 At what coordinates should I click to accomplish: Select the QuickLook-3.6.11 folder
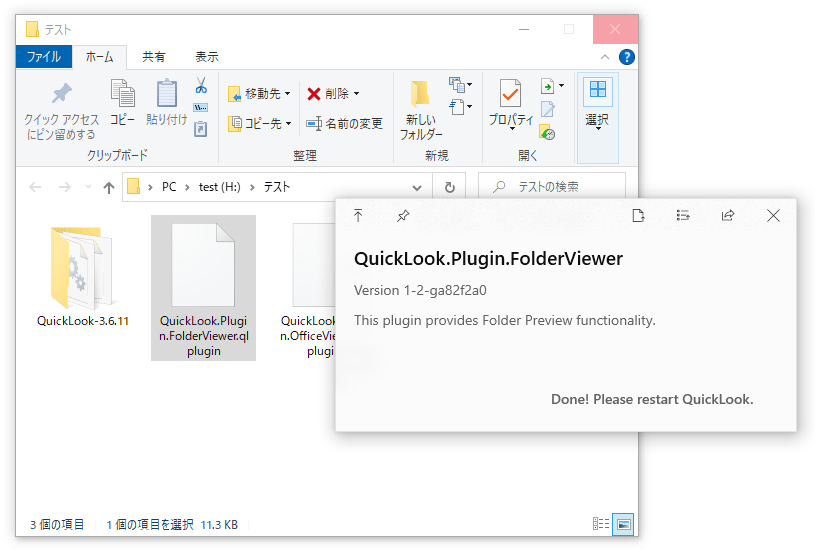[83, 276]
